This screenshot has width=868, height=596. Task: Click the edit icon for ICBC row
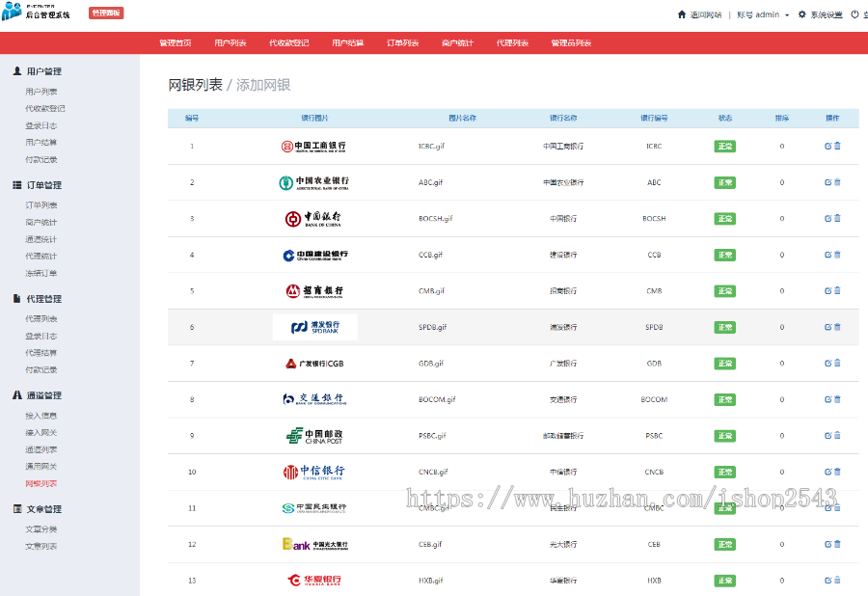coord(827,146)
